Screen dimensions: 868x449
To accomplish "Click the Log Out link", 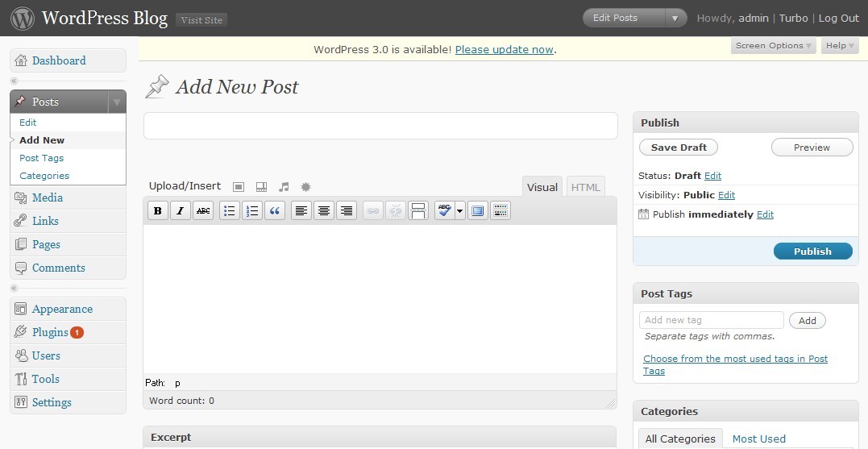I will pyautogui.click(x=839, y=19).
